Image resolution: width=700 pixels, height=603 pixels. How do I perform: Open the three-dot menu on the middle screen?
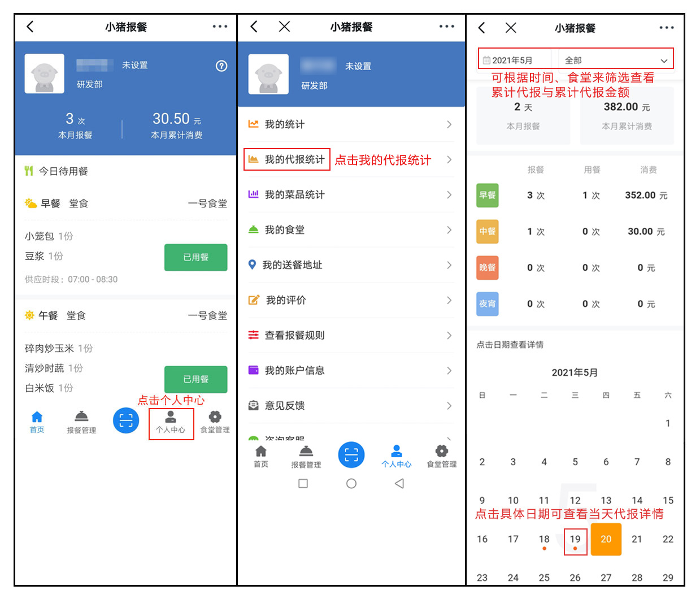(446, 27)
